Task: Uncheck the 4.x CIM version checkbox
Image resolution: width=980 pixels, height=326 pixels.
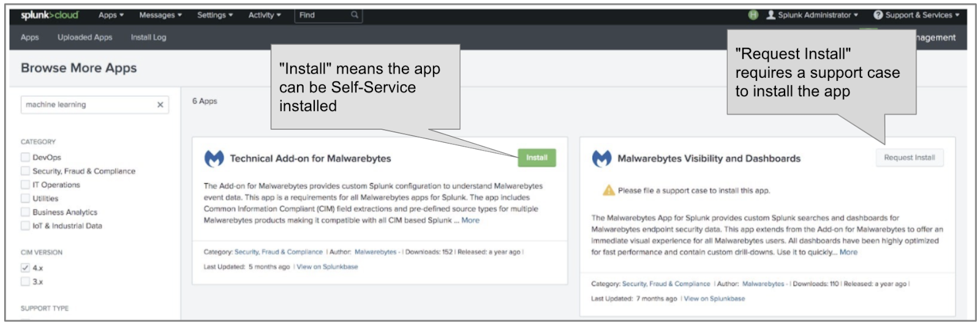Action: pyautogui.click(x=25, y=268)
